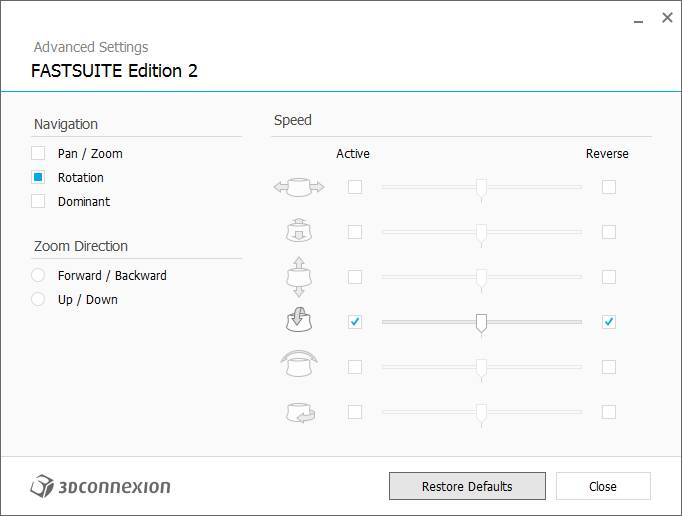Click the Reverse column header
Image resolution: width=682 pixels, height=516 pixels.
point(607,154)
